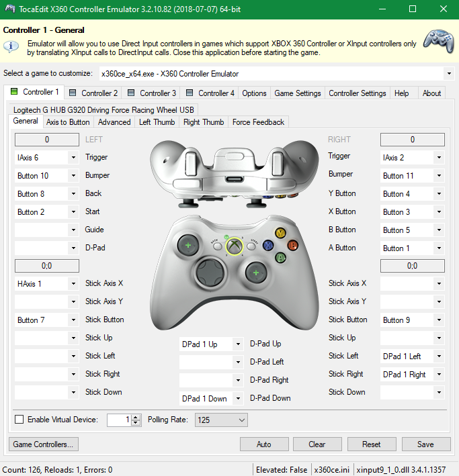
Task: Click X button on controller image
Action: click(x=268, y=245)
